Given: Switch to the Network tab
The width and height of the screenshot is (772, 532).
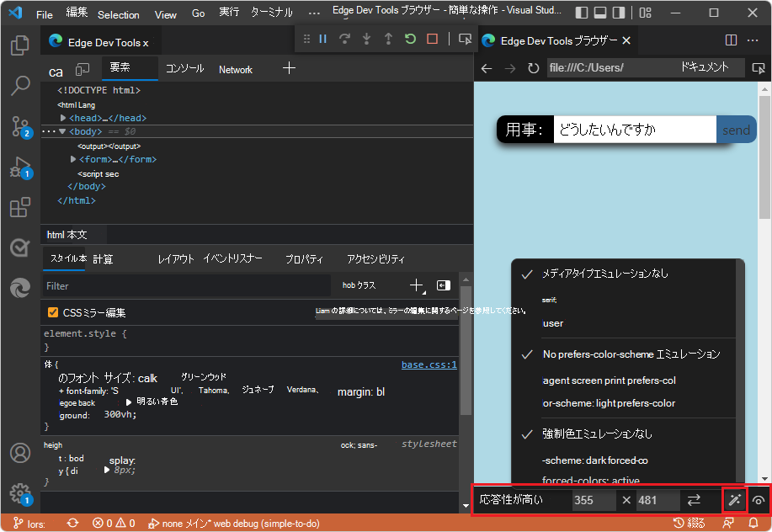Looking at the screenshot, I should (x=236, y=70).
